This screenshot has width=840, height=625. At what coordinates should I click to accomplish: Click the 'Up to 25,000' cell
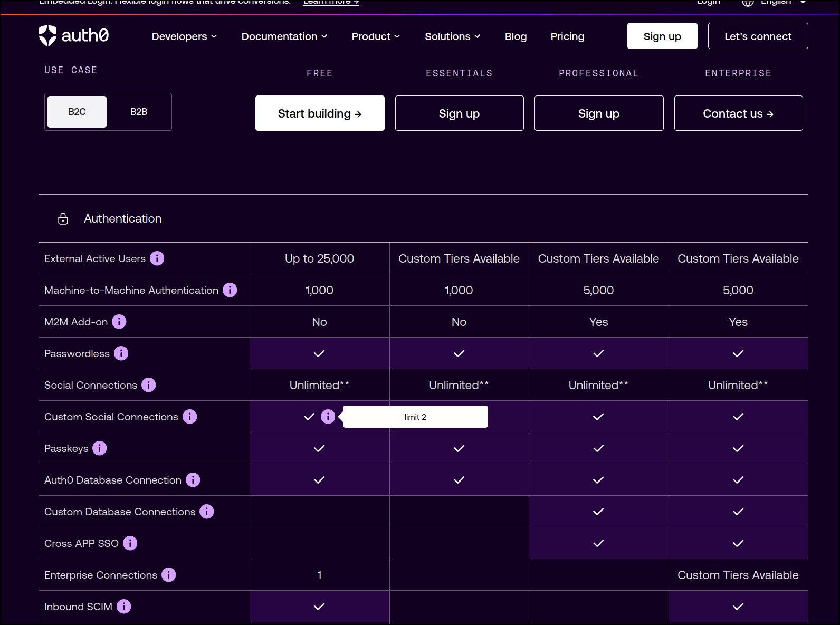coord(320,258)
